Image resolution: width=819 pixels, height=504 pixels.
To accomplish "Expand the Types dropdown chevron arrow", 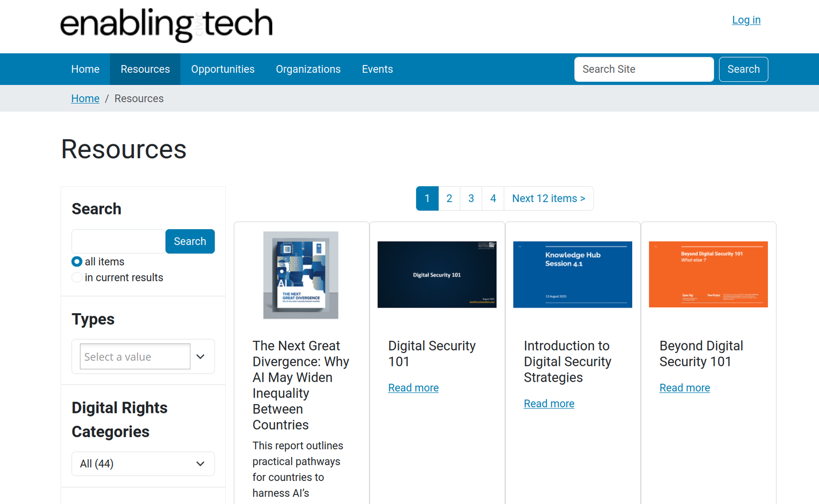I will pos(200,357).
